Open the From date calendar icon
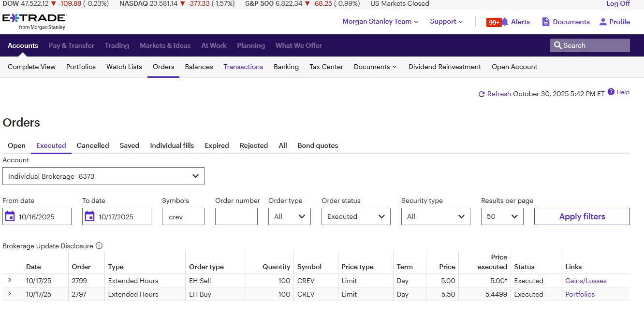 coord(10,216)
